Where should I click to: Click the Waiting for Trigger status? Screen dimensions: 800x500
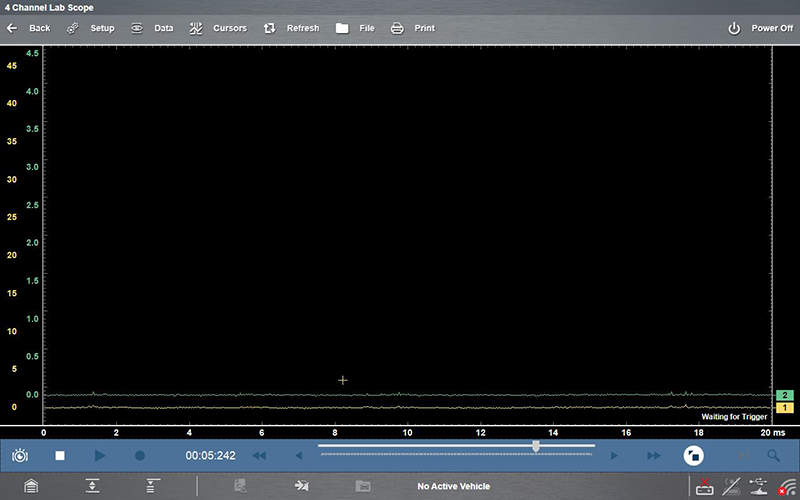click(734, 417)
